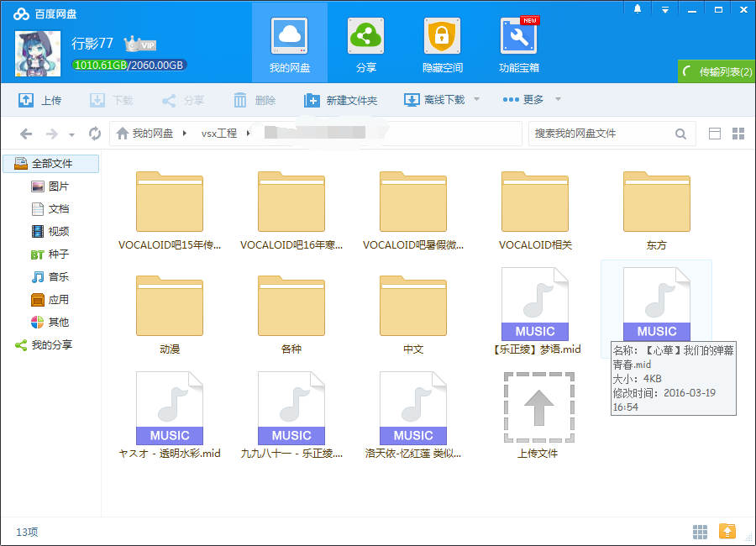This screenshot has height=546, width=756.
Task: Click the 删除 delete button
Action: tap(255, 100)
